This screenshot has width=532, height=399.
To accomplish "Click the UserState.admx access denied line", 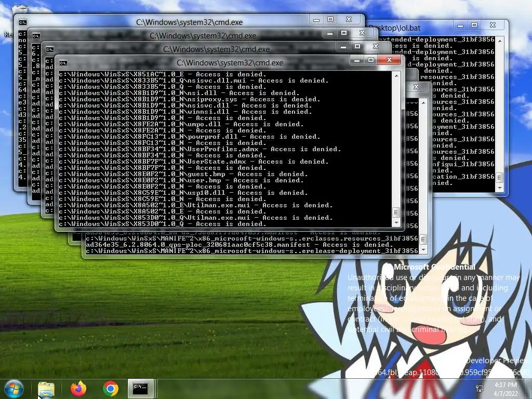I will pos(193,162).
